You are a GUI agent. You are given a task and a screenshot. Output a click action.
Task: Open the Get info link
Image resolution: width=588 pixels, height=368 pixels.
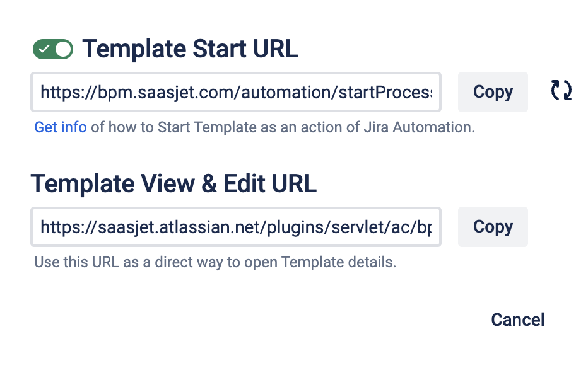pos(61,128)
